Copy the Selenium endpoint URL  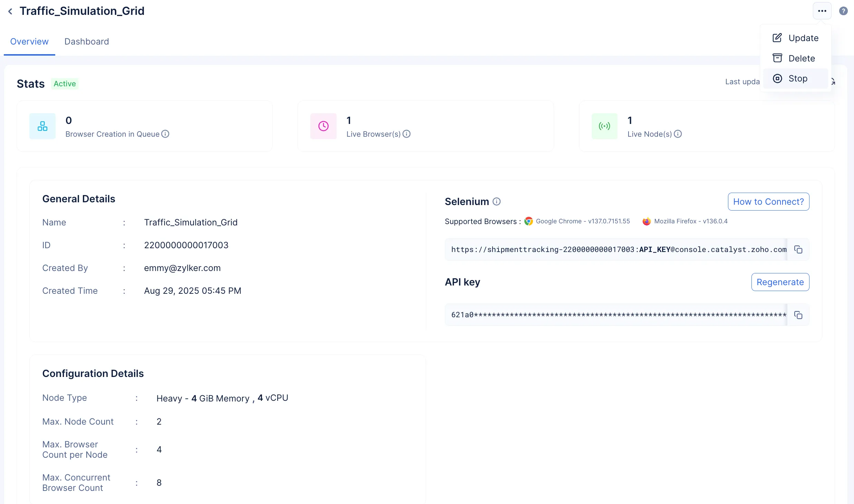point(798,250)
